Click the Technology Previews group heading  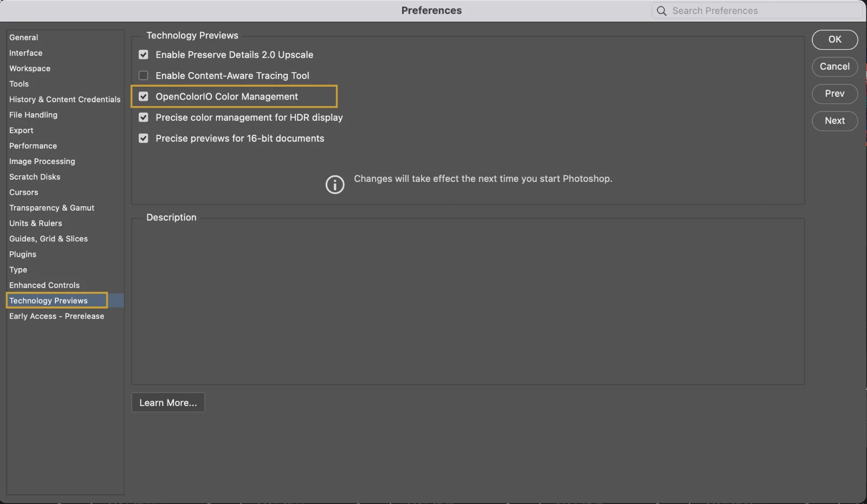click(192, 35)
